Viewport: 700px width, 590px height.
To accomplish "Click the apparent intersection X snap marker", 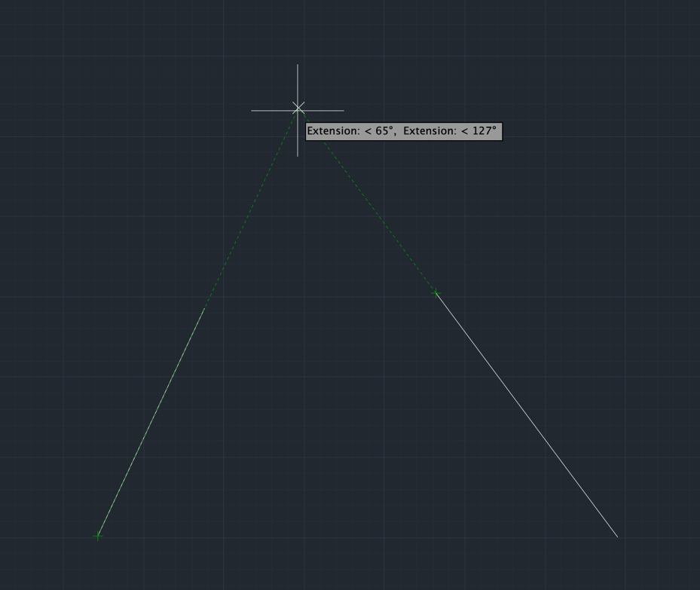I will tap(298, 108).
